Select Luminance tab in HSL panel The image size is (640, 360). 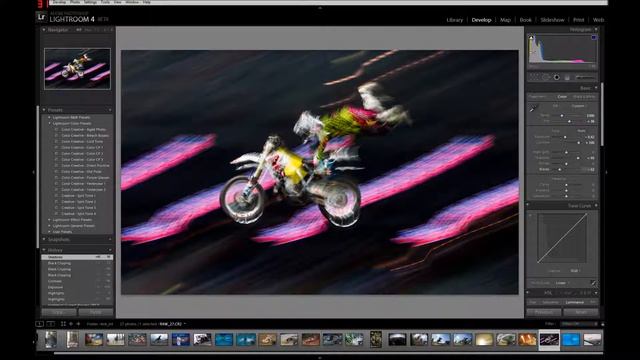tap(575, 302)
